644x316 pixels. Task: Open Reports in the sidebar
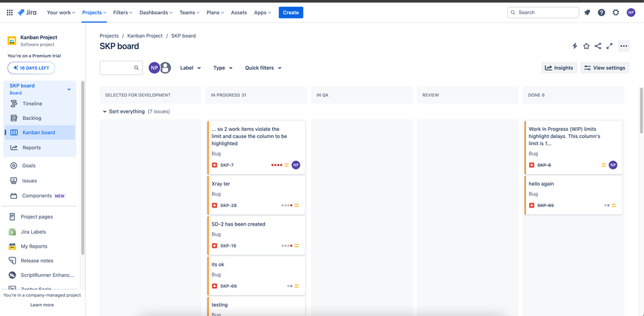[x=40, y=148]
